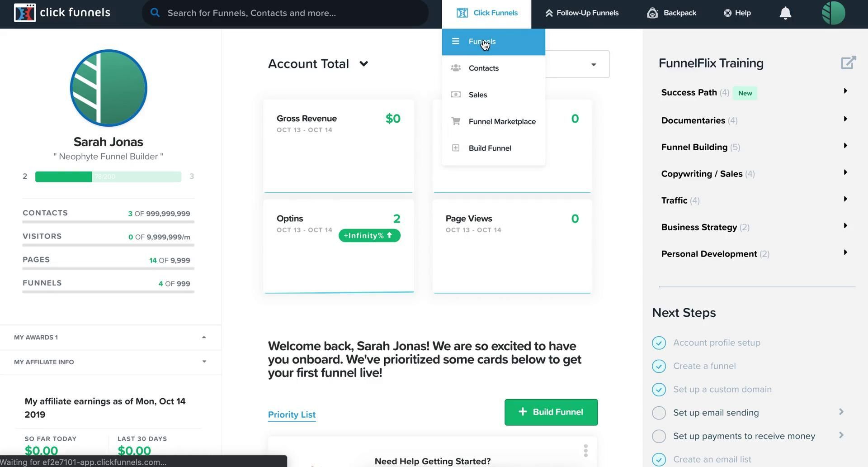The height and width of the screenshot is (467, 868).
Task: Click the ClickFunnels logo icon
Action: [x=24, y=13]
